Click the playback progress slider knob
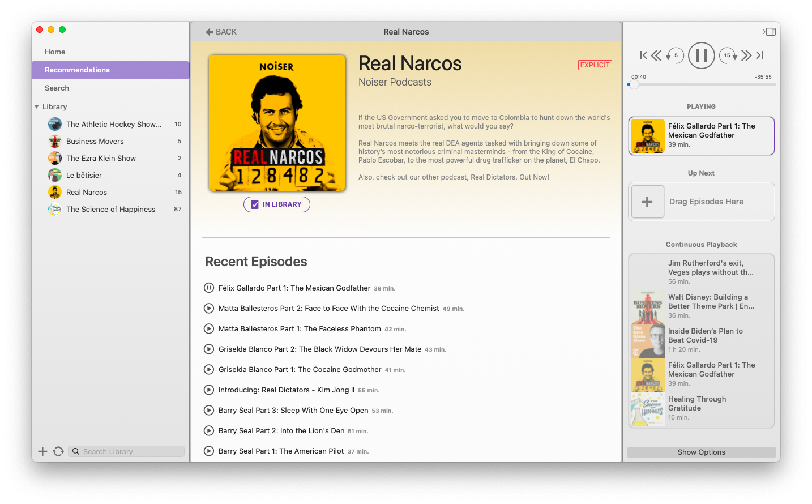 click(635, 84)
